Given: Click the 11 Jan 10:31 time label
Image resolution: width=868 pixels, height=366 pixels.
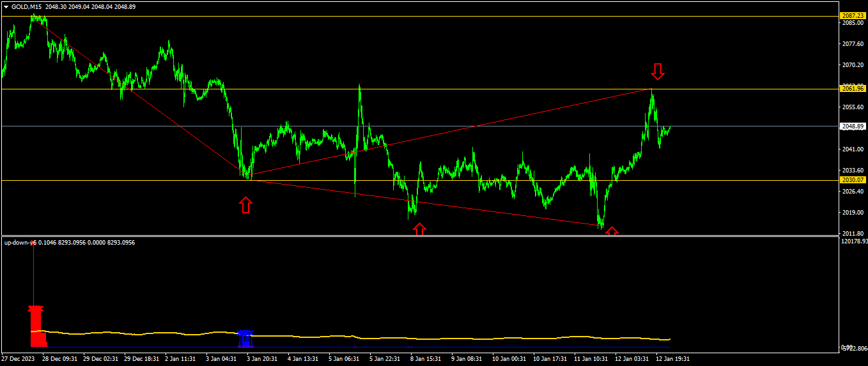Looking at the screenshot, I should pos(591,359).
